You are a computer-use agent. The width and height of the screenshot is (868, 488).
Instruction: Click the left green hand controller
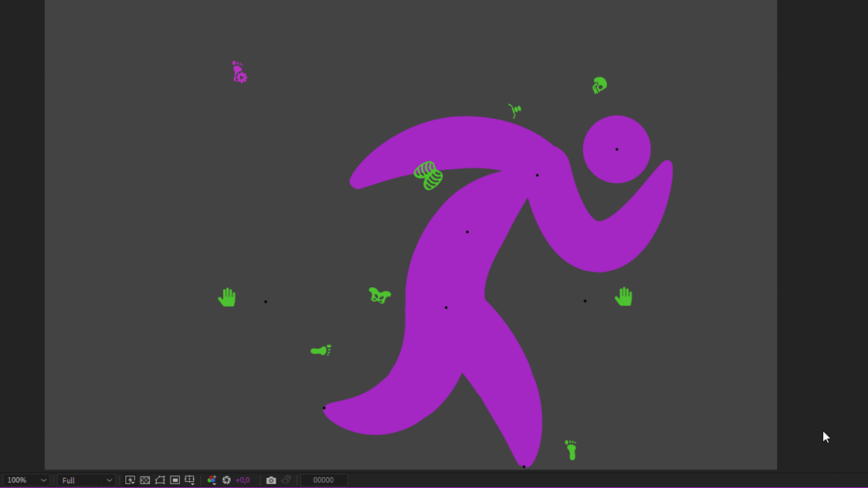[226, 297]
